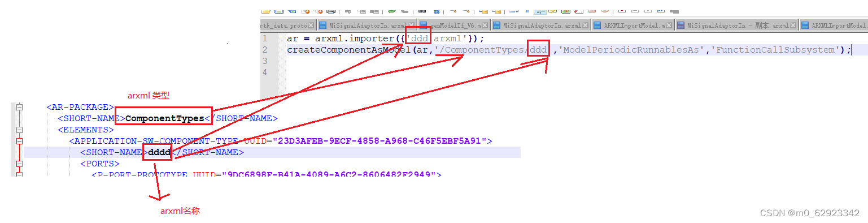868x223 pixels.
Task: Place cursor in 'arxml.importer' on line 1
Action: [354, 38]
